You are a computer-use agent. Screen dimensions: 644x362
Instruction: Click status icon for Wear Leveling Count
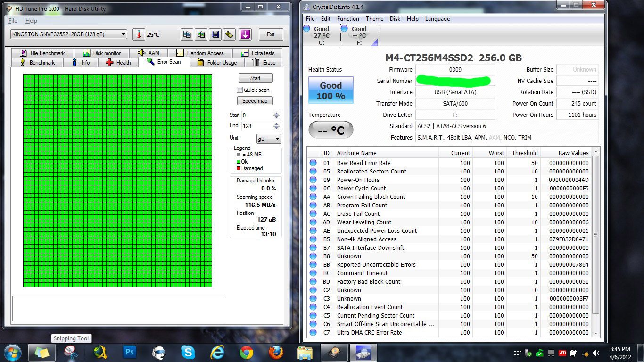tap(313, 222)
